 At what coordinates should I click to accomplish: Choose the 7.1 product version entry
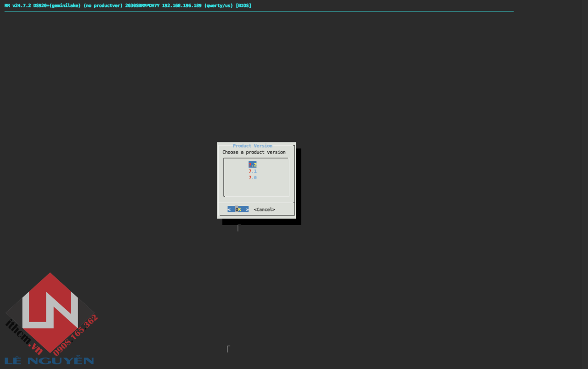coord(253,171)
